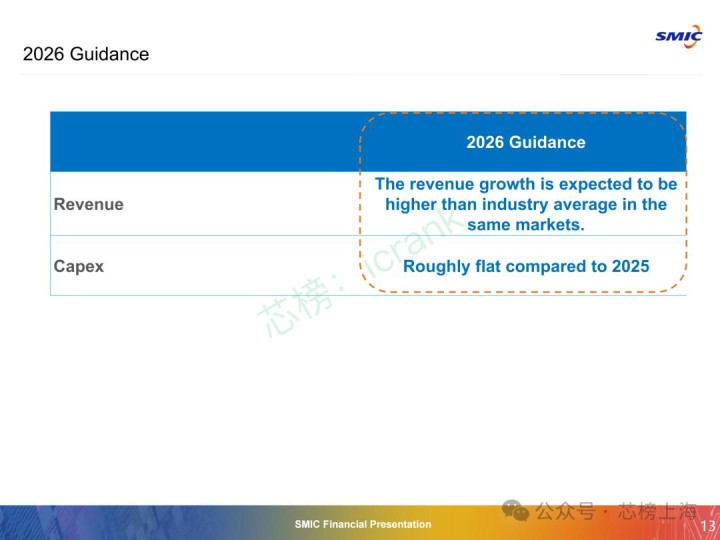Click the SMIC logo in the corner
Image resolution: width=720 pixels, height=540 pixels.
click(x=679, y=36)
